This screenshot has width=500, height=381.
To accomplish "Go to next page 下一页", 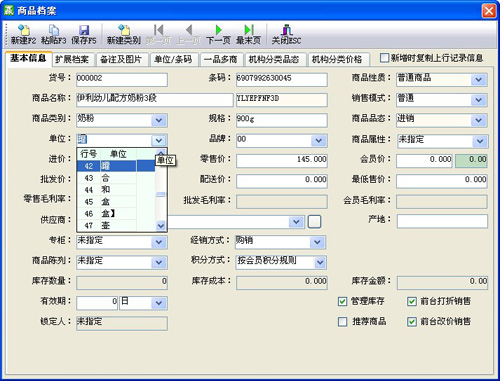I will [x=218, y=35].
